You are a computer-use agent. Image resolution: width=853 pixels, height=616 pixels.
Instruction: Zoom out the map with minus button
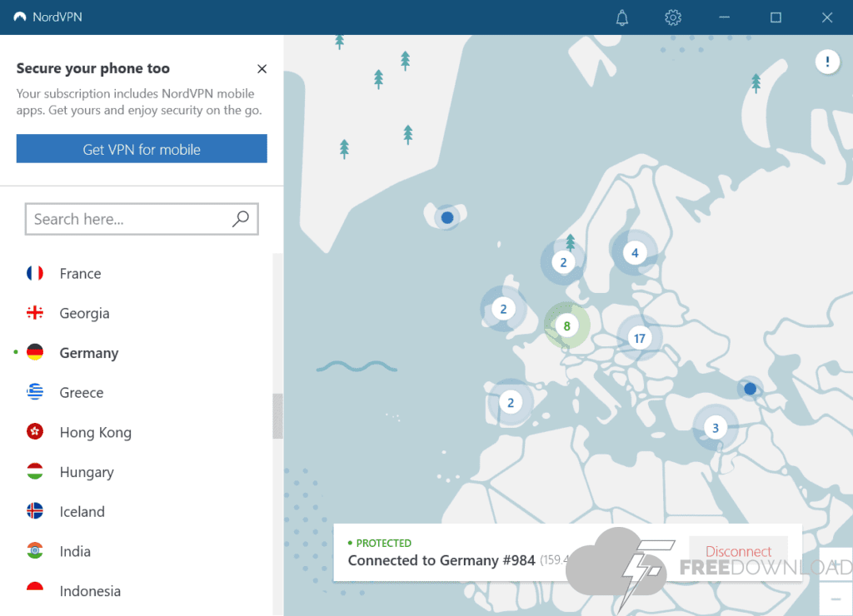coord(836,599)
